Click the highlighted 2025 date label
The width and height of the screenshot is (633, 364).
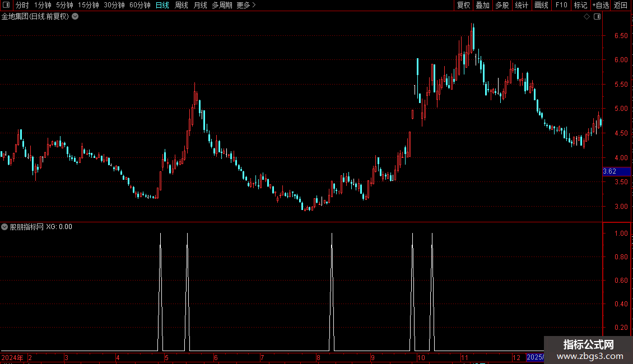(x=535, y=357)
